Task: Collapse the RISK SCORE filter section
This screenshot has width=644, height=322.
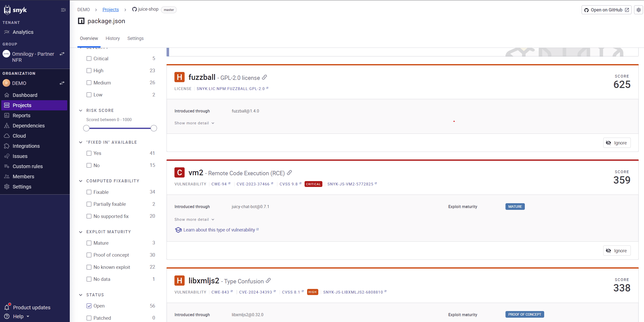Action: [81, 110]
